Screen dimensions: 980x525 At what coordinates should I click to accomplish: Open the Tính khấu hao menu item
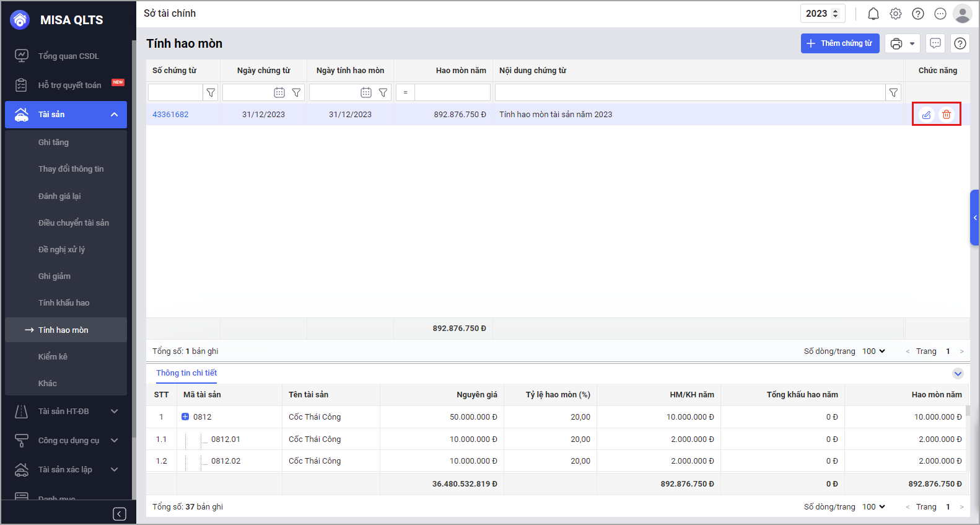click(x=64, y=303)
